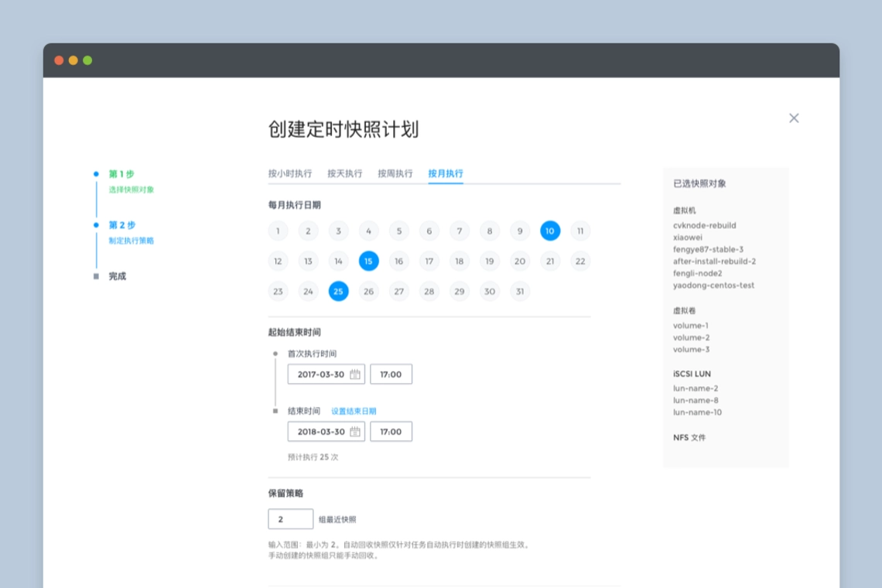Image resolution: width=882 pixels, height=588 pixels.
Task: Select day 31 as execution date
Action: [519, 291]
